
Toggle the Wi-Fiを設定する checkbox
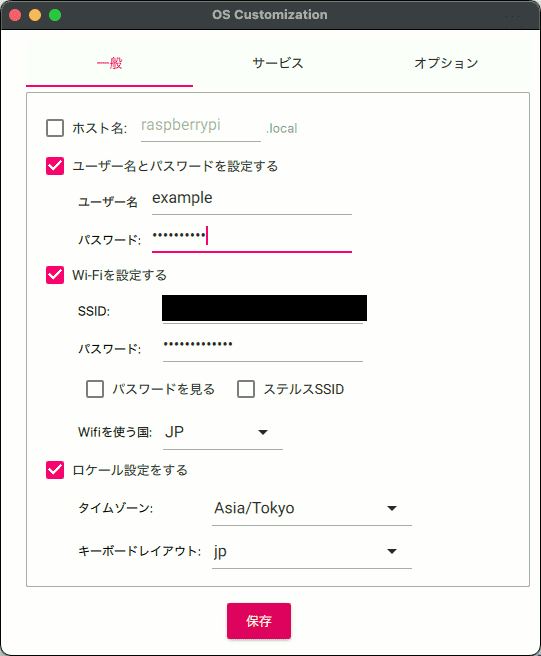[x=55, y=275]
